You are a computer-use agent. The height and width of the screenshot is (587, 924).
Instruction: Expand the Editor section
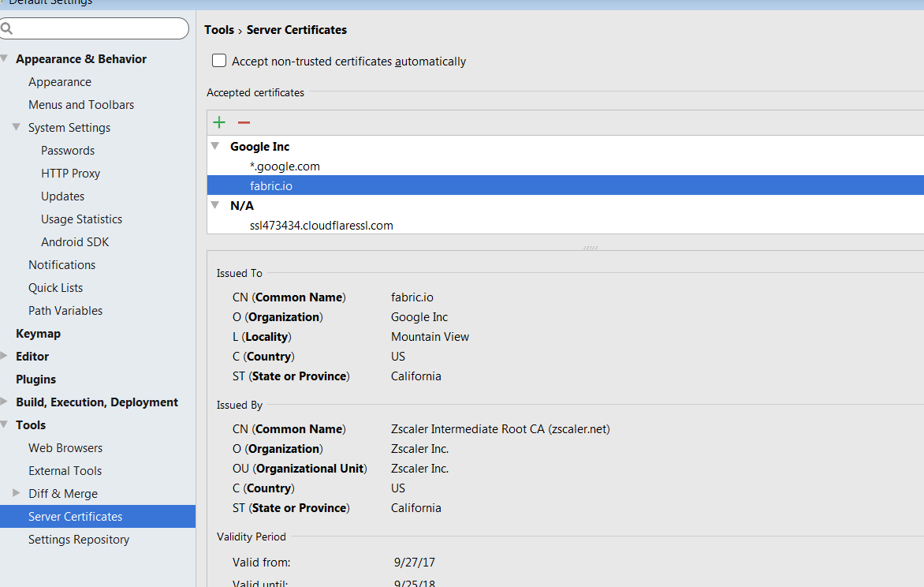tap(4, 356)
